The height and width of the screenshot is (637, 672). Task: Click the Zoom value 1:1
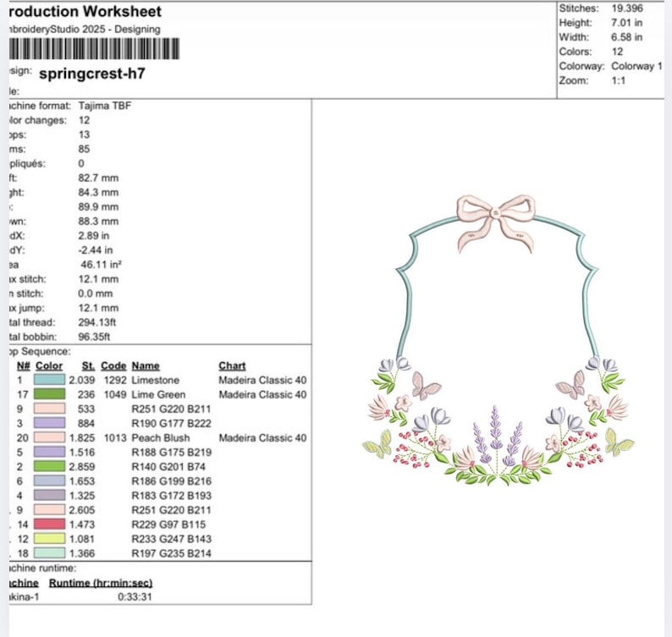(619, 80)
